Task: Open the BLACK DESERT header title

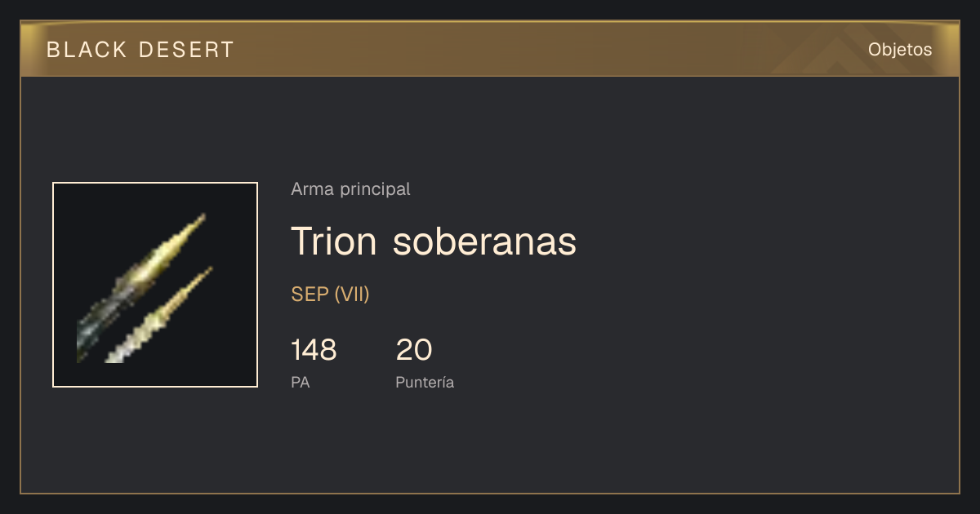Action: coord(140,50)
